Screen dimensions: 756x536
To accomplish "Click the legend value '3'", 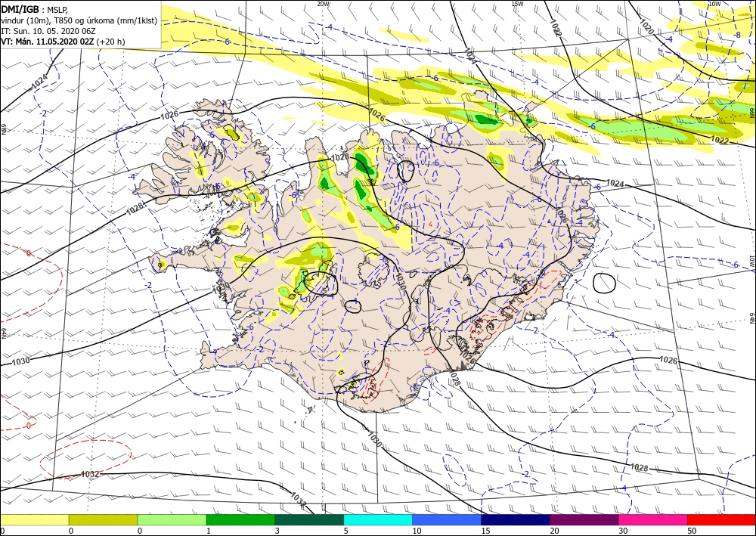I will click(x=277, y=531).
